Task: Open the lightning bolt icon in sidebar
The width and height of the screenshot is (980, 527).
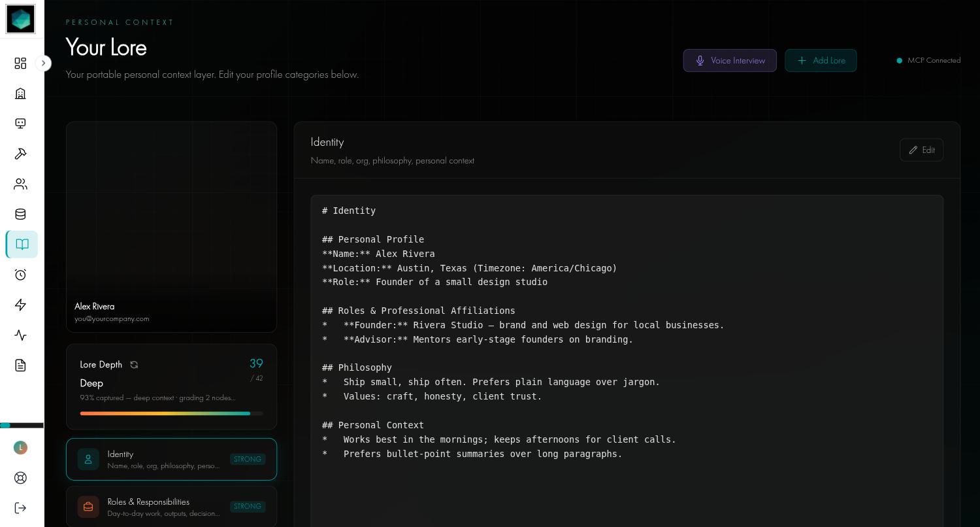Action: point(20,305)
